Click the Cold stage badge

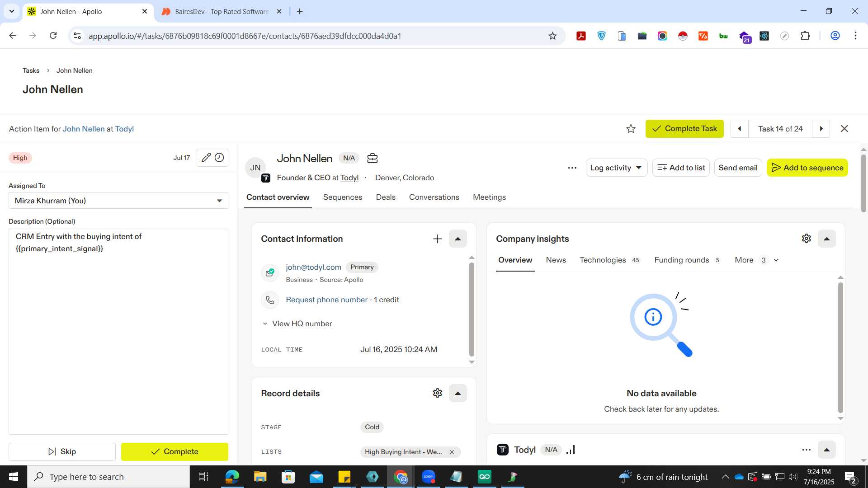click(372, 427)
